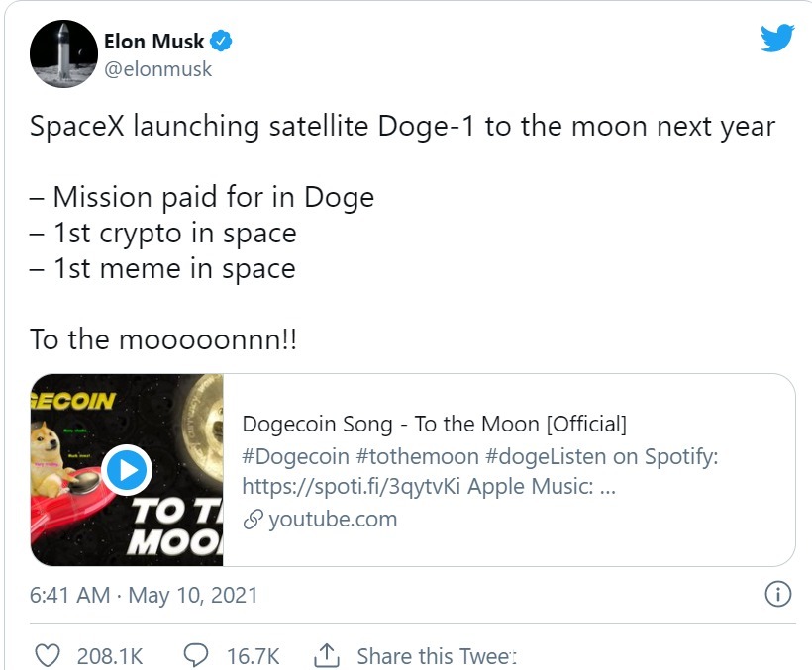Like the tweet using the heart icon
This screenshot has width=812, height=670.
coord(47,655)
